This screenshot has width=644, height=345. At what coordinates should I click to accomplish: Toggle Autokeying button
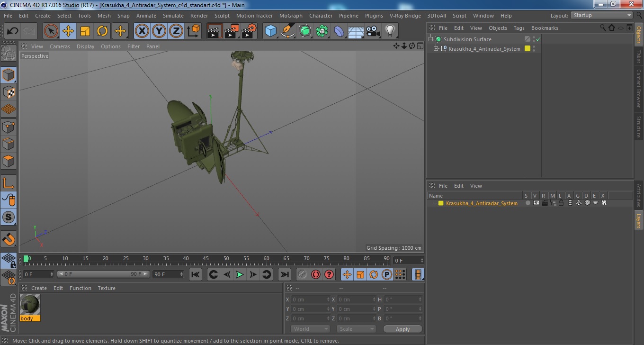point(315,274)
